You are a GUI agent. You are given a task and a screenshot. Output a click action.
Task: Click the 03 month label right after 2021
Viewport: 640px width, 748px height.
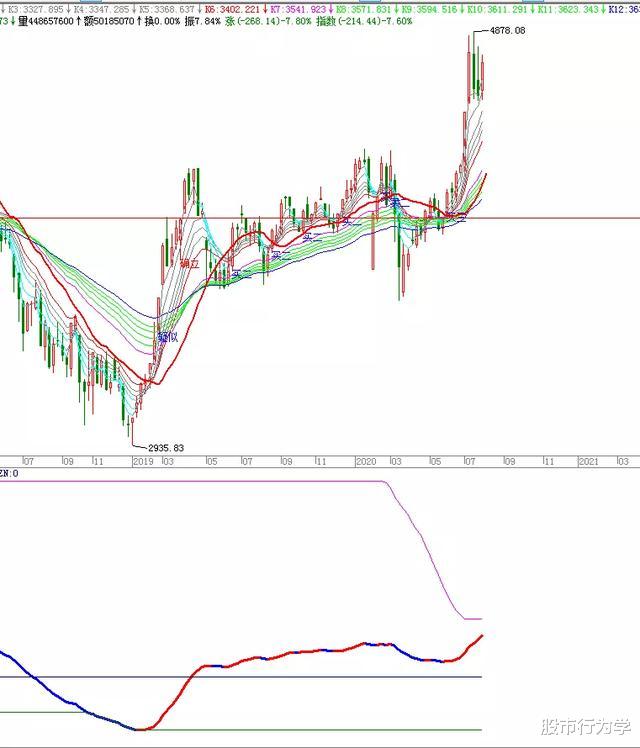coord(623,461)
